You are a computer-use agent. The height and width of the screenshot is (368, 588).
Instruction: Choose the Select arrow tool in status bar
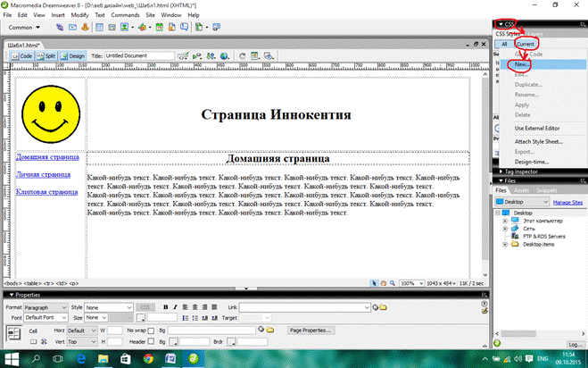click(x=374, y=283)
